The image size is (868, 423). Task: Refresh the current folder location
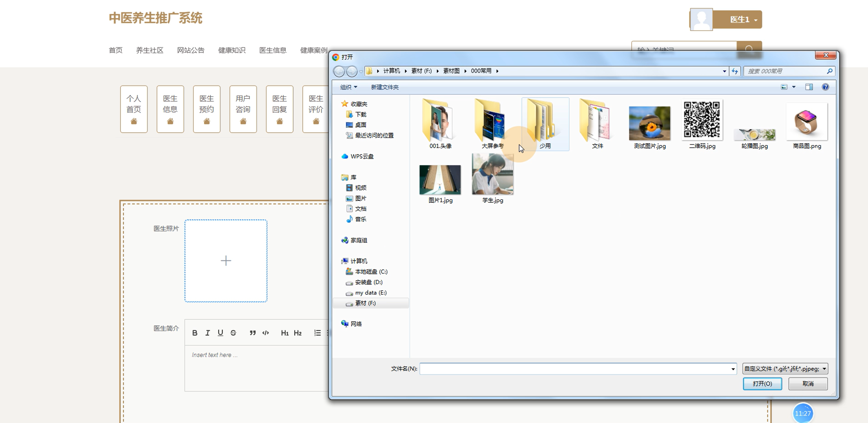[x=735, y=71]
